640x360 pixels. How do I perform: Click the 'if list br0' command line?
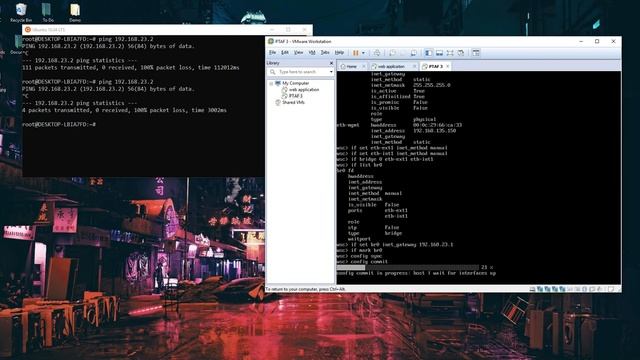(x=359, y=165)
